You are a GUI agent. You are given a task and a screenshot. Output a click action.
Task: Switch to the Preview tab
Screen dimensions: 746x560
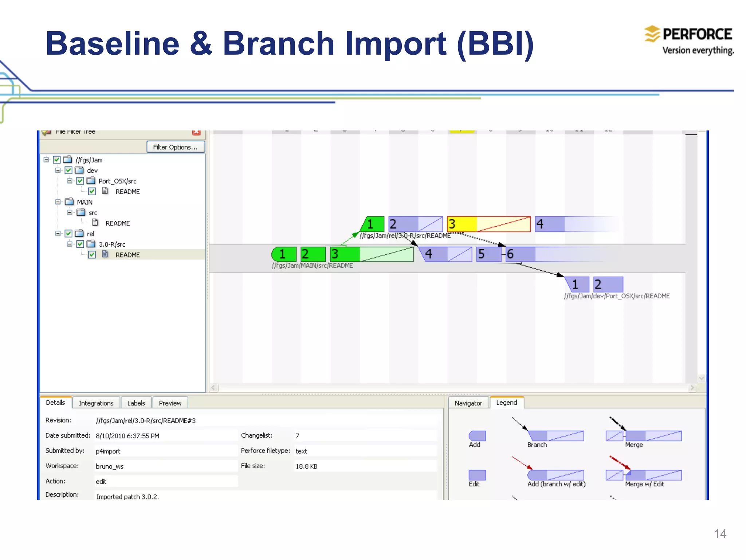point(170,403)
